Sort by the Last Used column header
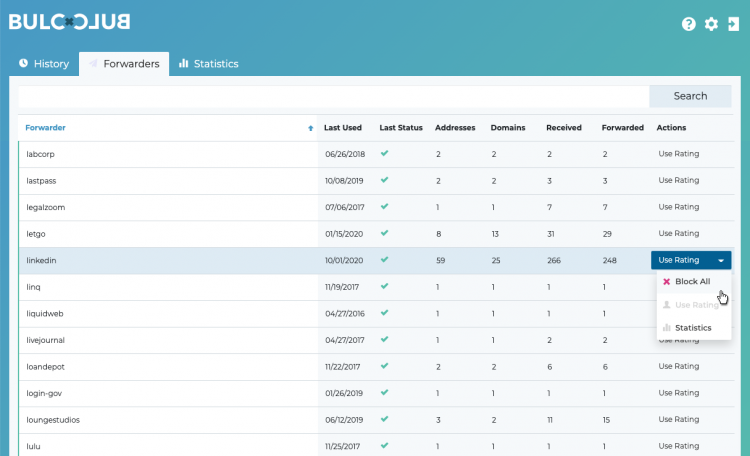750x456 pixels. click(x=342, y=128)
